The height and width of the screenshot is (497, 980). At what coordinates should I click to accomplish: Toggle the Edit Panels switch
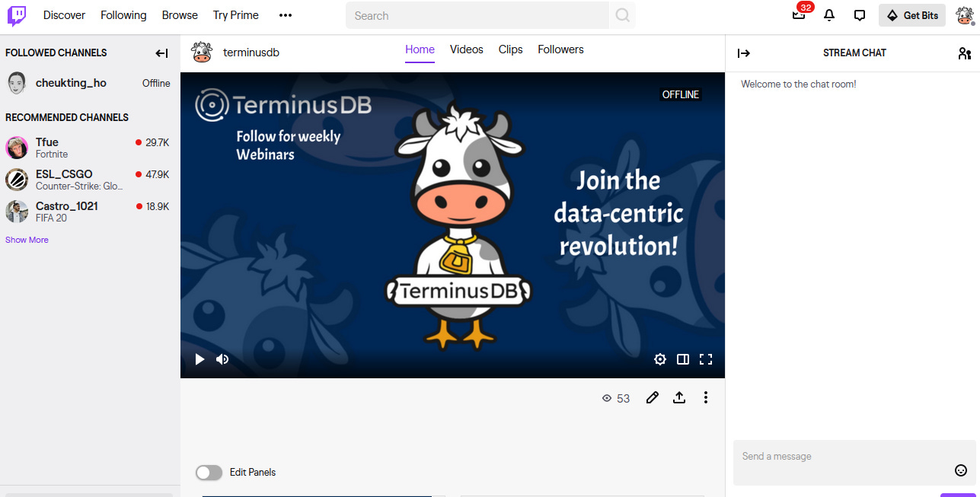point(209,473)
